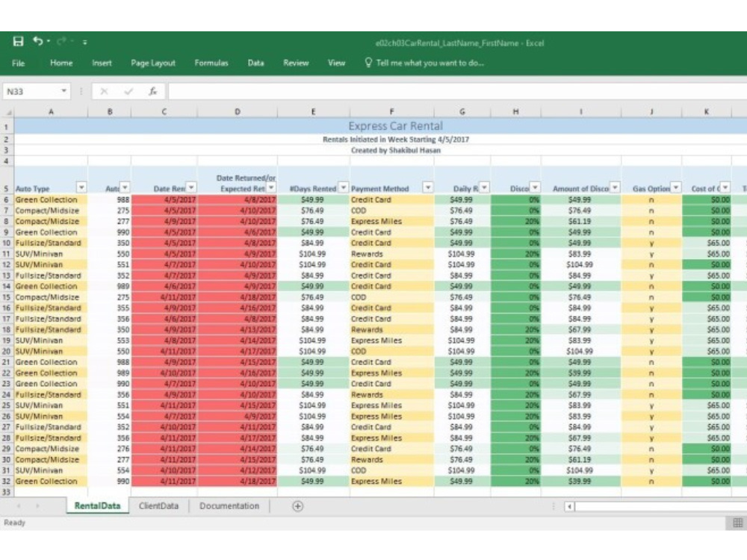This screenshot has width=747, height=560.
Task: Click Green Collection cell in row 6
Action: [51, 200]
